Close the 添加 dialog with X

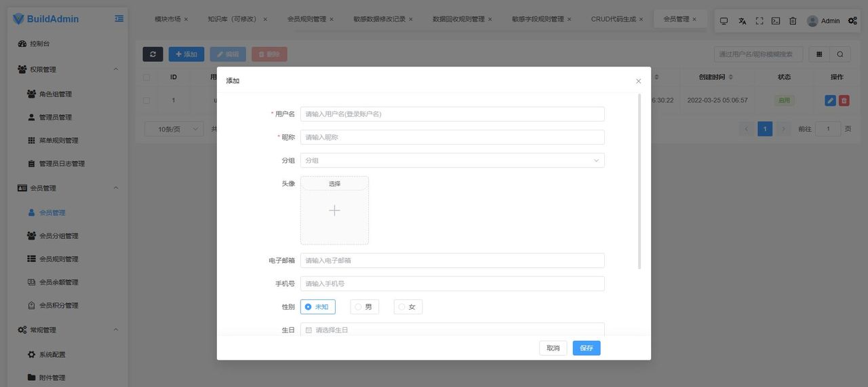(638, 81)
